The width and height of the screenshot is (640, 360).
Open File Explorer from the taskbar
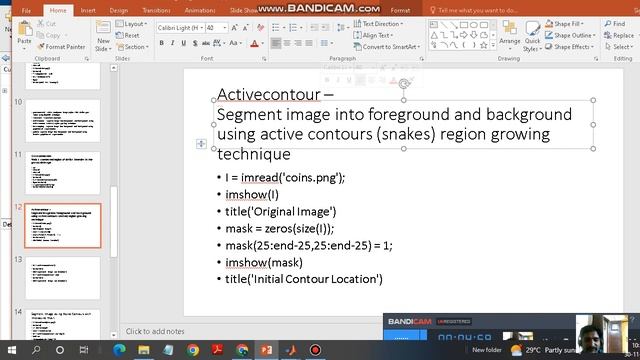coord(144,350)
